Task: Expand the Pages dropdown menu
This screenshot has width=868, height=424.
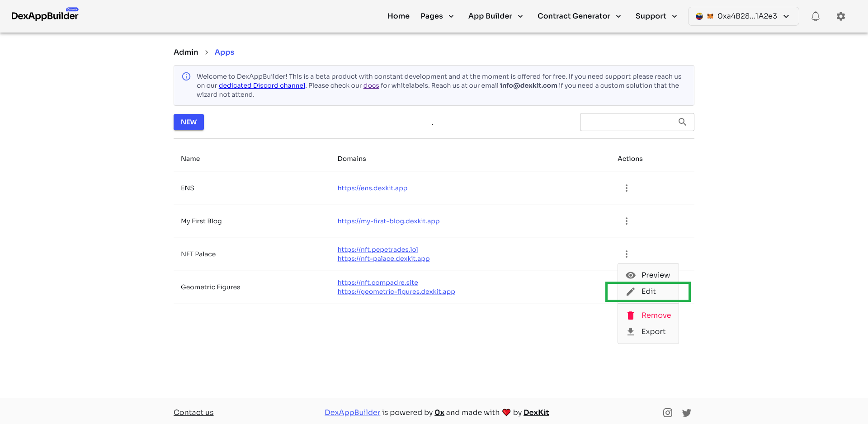Action: [x=437, y=16]
